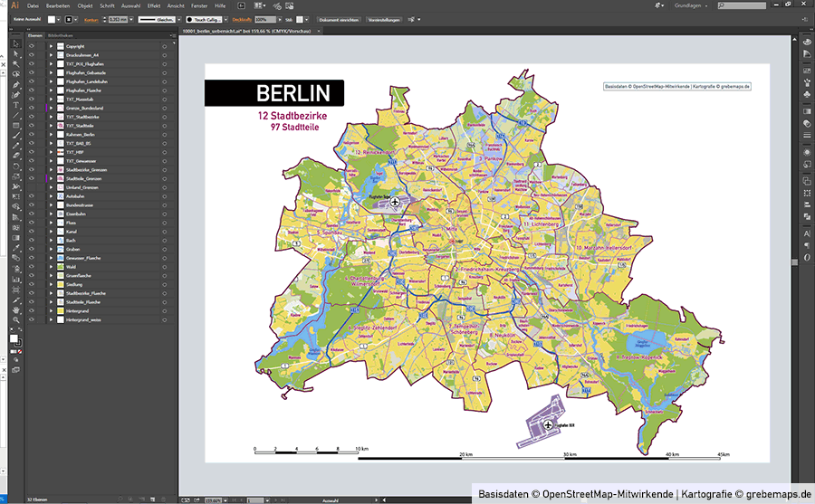Viewport: 815px width, 504px height.
Task: Select the Eyedropper tool
Action: tap(16, 247)
